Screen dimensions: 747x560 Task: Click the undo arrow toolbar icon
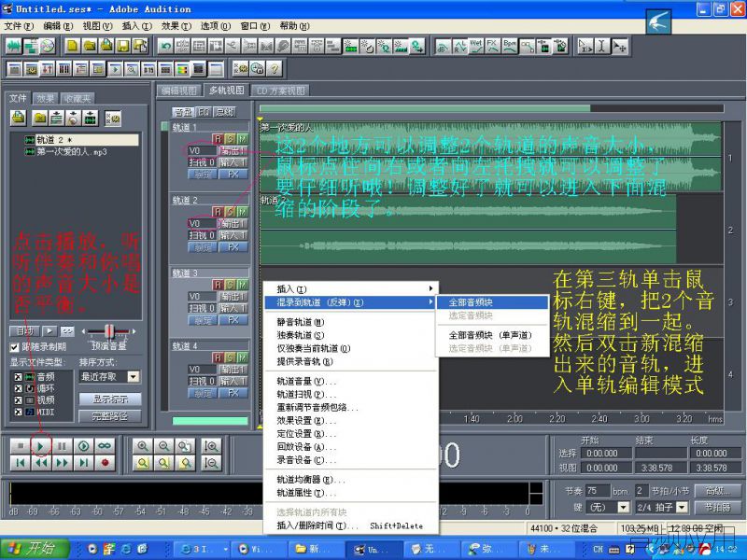click(x=166, y=46)
